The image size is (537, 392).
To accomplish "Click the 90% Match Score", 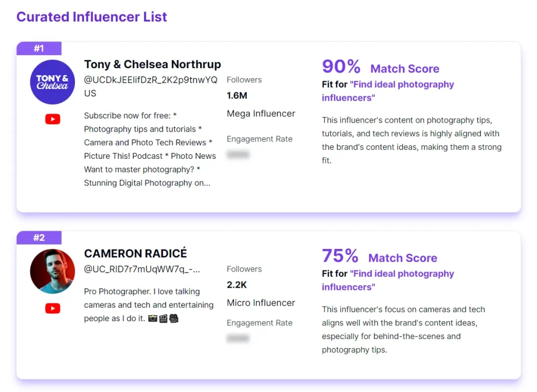I will click(x=341, y=67).
